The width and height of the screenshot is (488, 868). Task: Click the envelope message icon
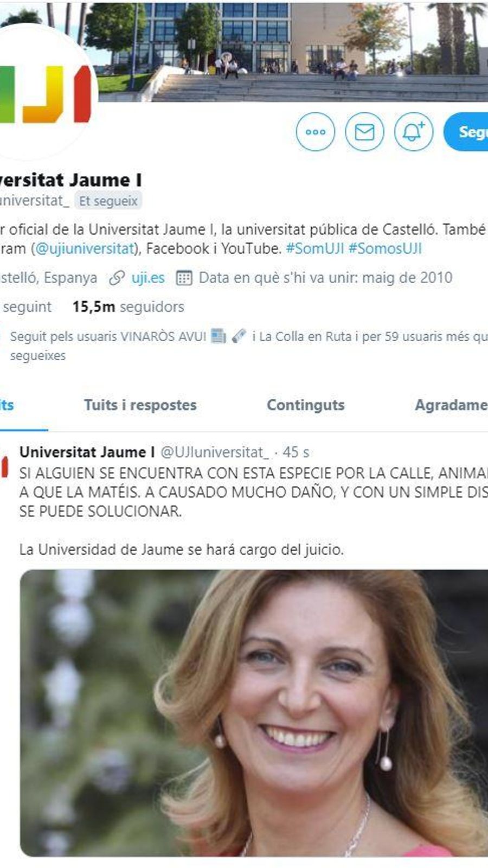364,132
